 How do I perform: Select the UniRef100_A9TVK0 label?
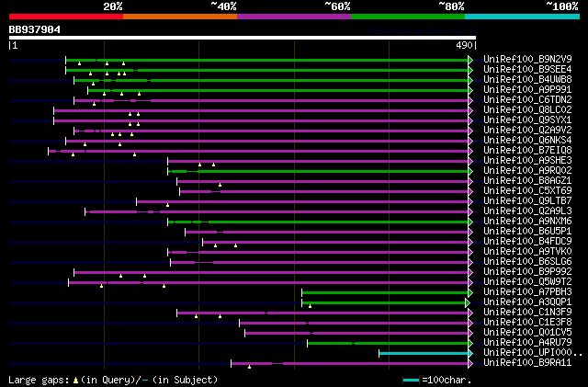527,252
